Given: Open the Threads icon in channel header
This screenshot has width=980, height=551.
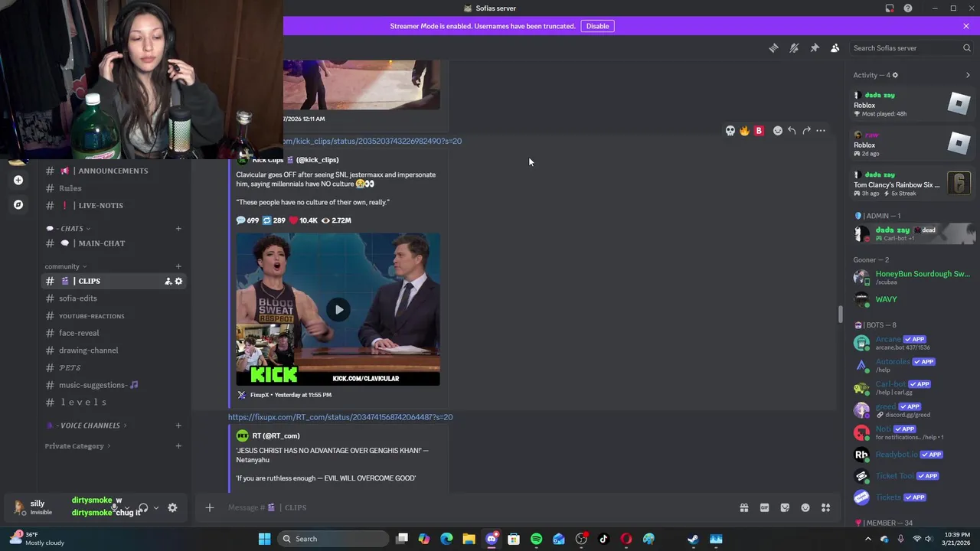Looking at the screenshot, I should pyautogui.click(x=773, y=47).
